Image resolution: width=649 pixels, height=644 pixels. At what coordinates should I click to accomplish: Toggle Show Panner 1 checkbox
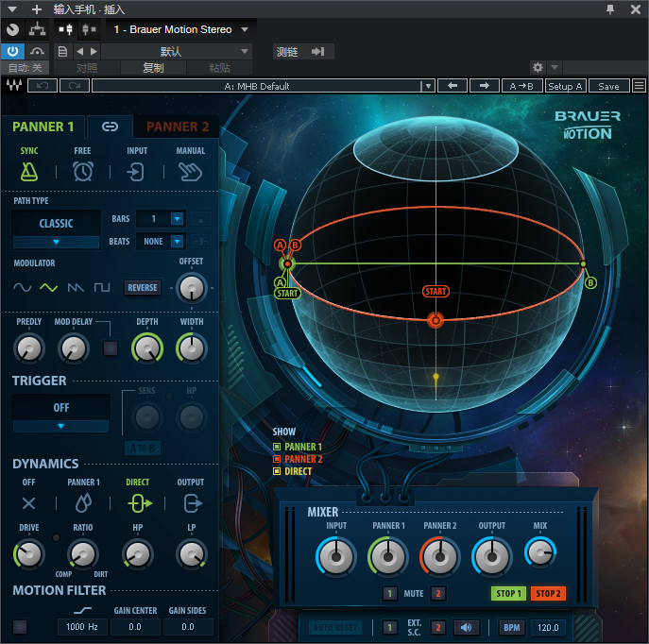pyautogui.click(x=277, y=447)
